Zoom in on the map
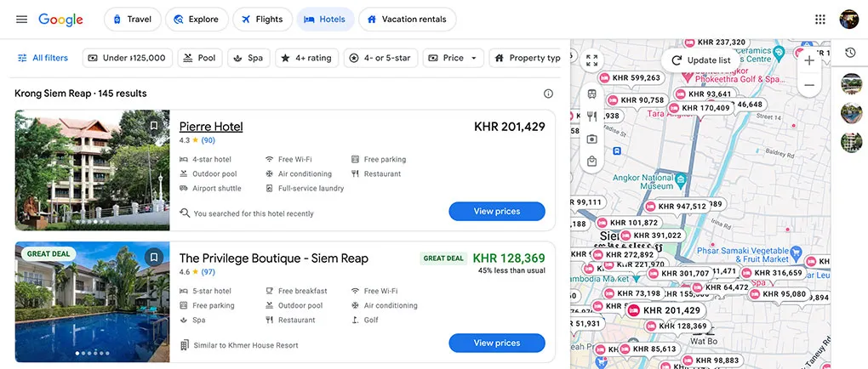868x369 pixels. pos(809,61)
